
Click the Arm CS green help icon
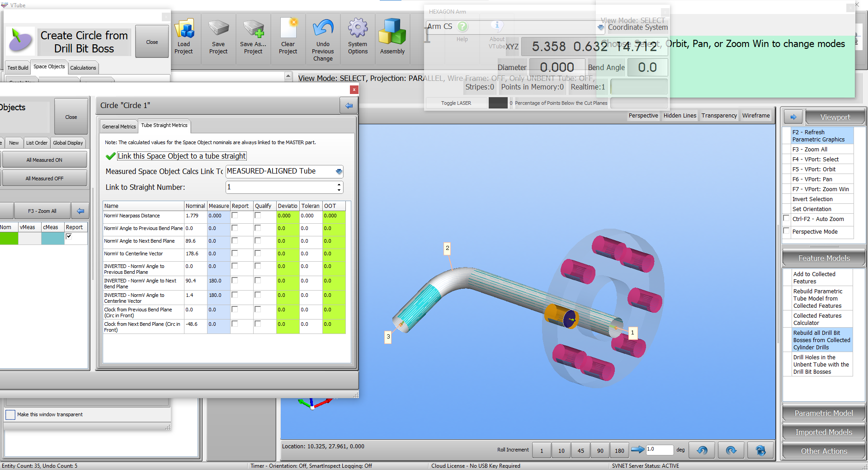pyautogui.click(x=462, y=26)
